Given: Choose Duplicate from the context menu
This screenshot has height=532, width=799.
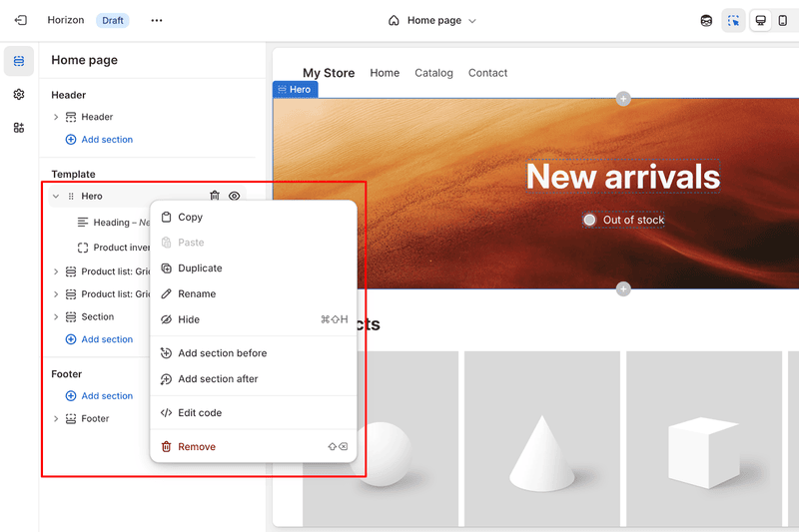Looking at the screenshot, I should pyautogui.click(x=200, y=268).
